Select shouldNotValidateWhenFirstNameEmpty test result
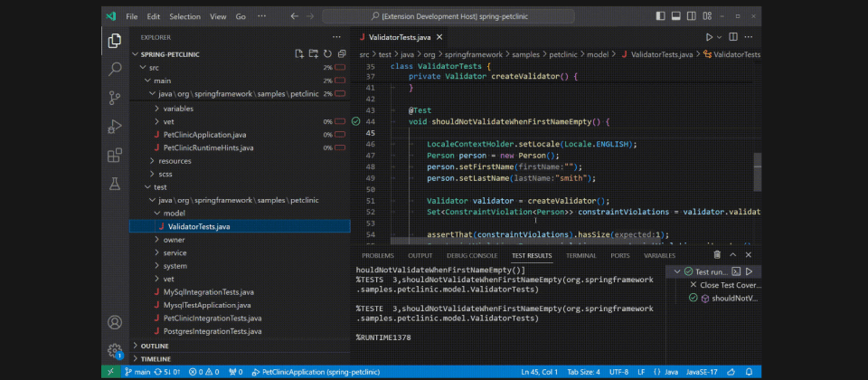868x380 pixels. click(723, 298)
